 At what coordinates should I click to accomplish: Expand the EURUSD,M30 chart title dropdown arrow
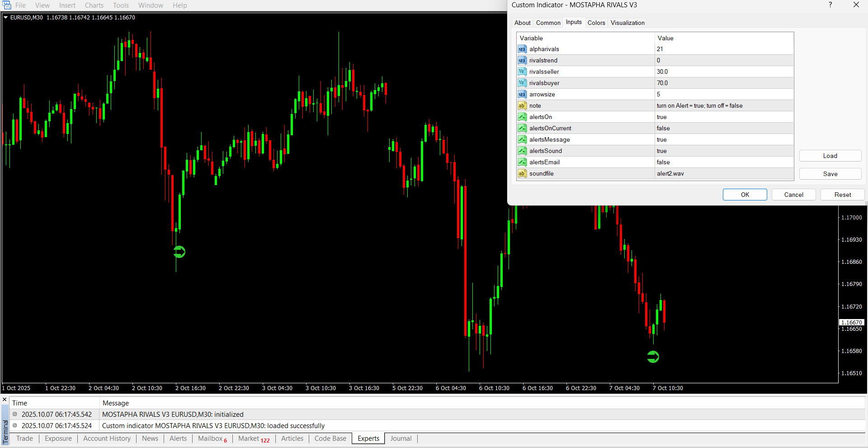coord(6,18)
